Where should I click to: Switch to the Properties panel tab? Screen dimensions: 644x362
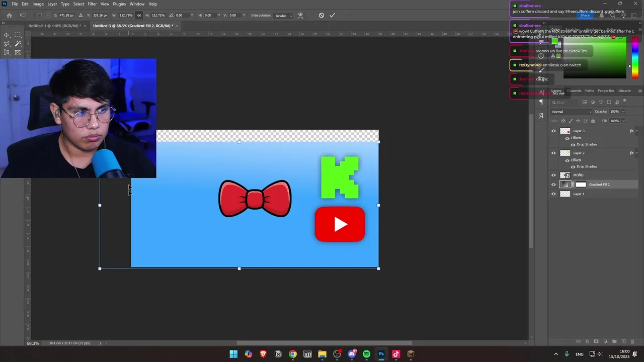point(606,91)
